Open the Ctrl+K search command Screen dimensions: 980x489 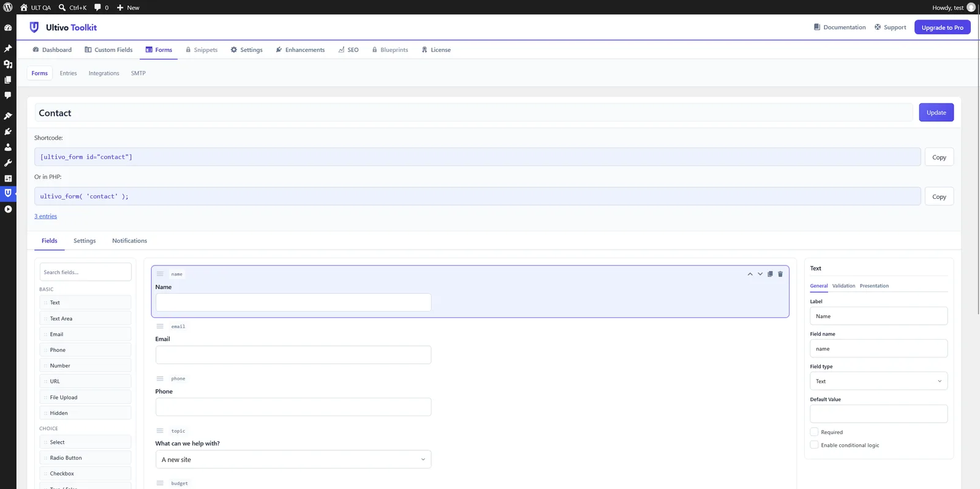72,7
